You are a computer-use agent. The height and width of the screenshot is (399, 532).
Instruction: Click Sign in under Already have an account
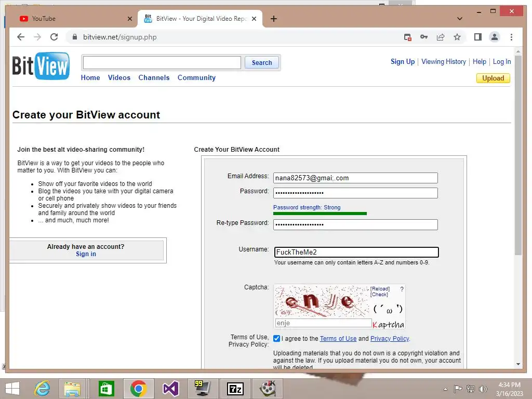click(86, 254)
